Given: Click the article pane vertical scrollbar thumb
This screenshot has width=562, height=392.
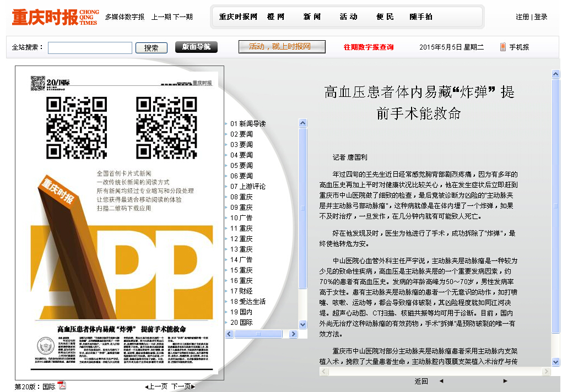Looking at the screenshot, I should pyautogui.click(x=555, y=206).
